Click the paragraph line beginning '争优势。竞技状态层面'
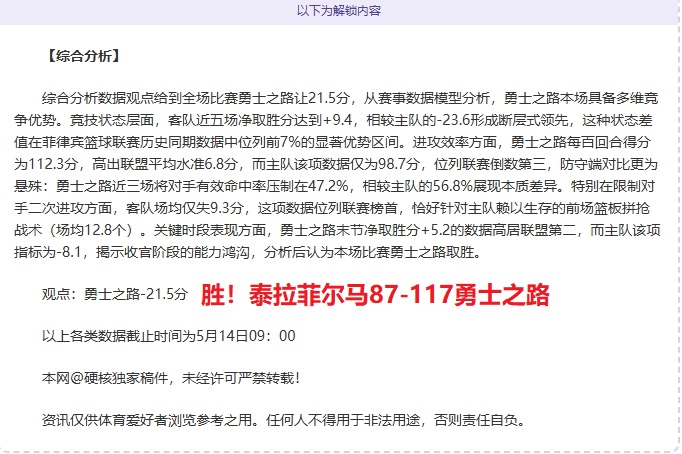Viewport: 682px width, 454px height. (334, 120)
